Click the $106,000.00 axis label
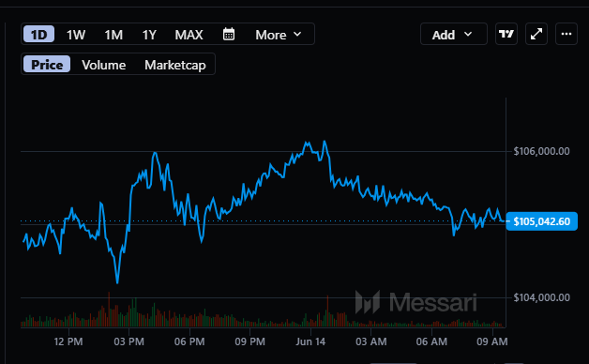 click(x=541, y=151)
